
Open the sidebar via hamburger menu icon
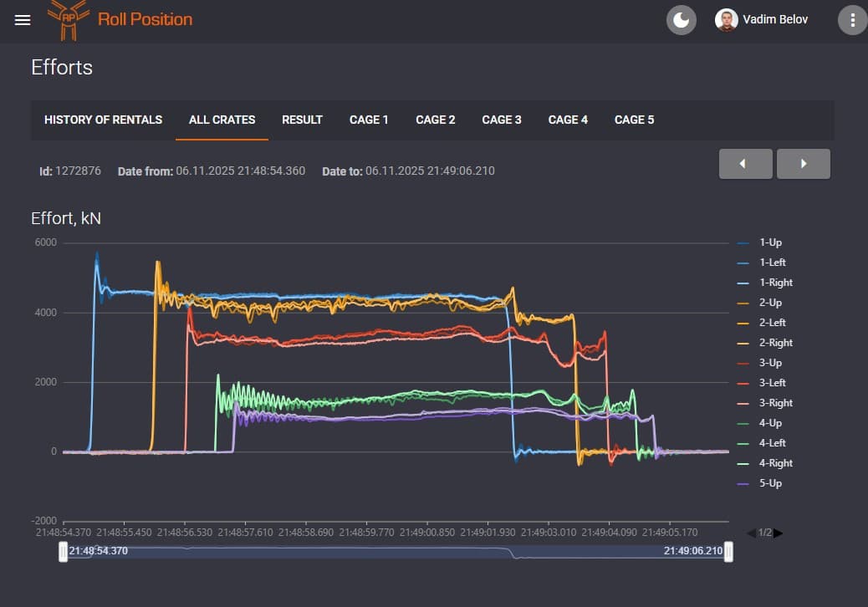[x=22, y=20]
